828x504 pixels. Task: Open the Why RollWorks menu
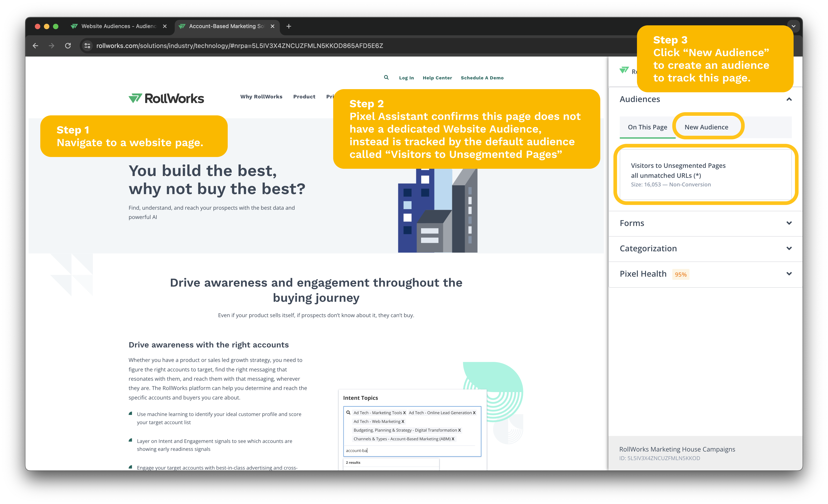tap(261, 97)
